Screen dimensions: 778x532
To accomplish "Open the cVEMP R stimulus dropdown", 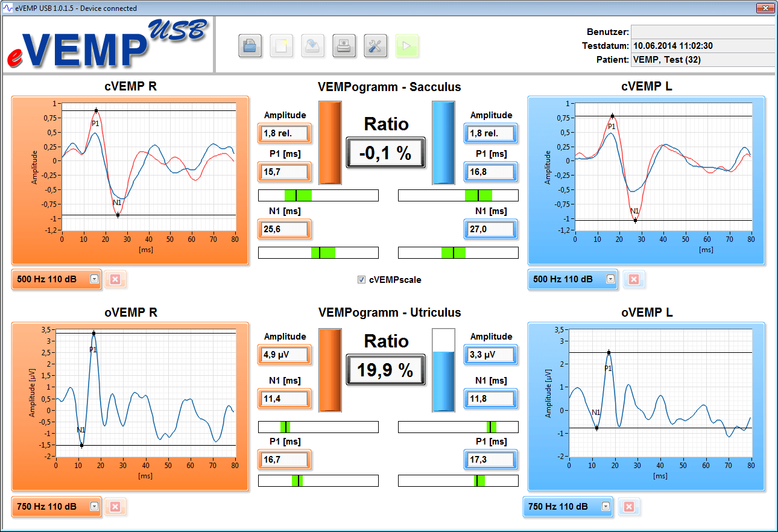I will [94, 279].
